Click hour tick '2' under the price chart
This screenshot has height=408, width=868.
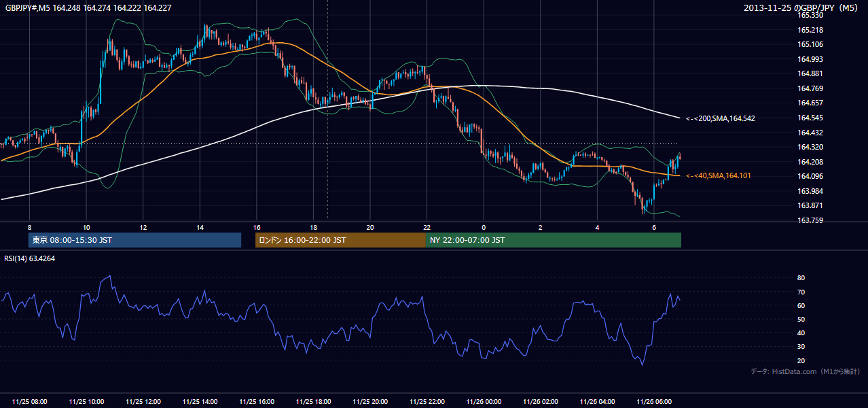click(541, 227)
